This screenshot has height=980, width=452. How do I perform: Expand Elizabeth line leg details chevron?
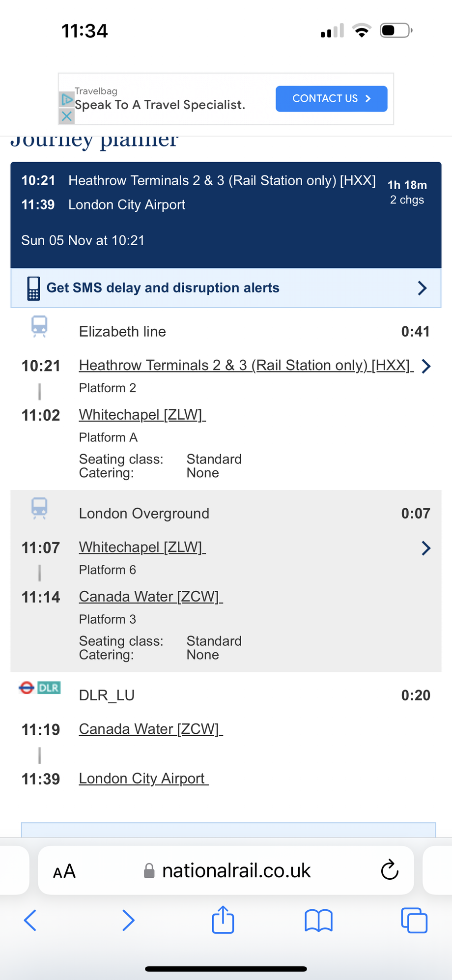pos(426,366)
